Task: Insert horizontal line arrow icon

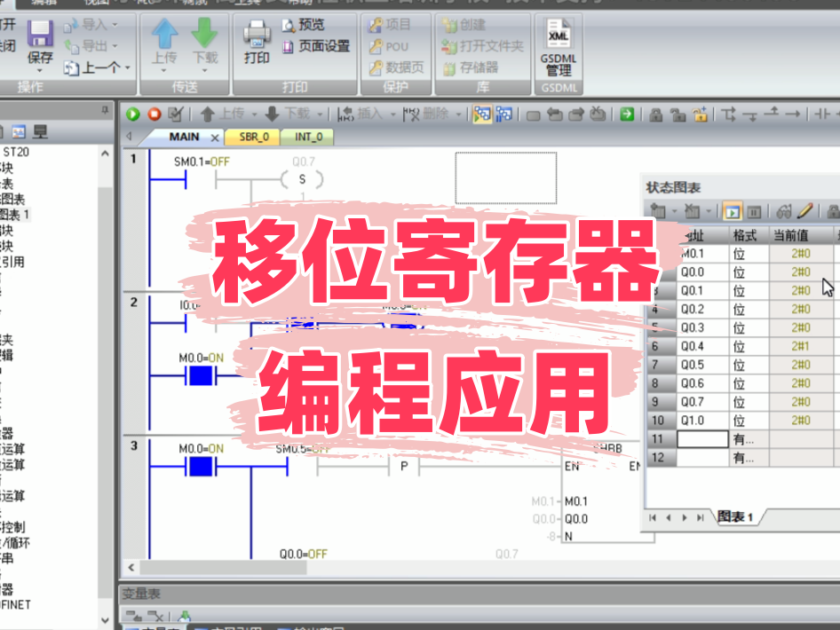Action: (x=792, y=114)
